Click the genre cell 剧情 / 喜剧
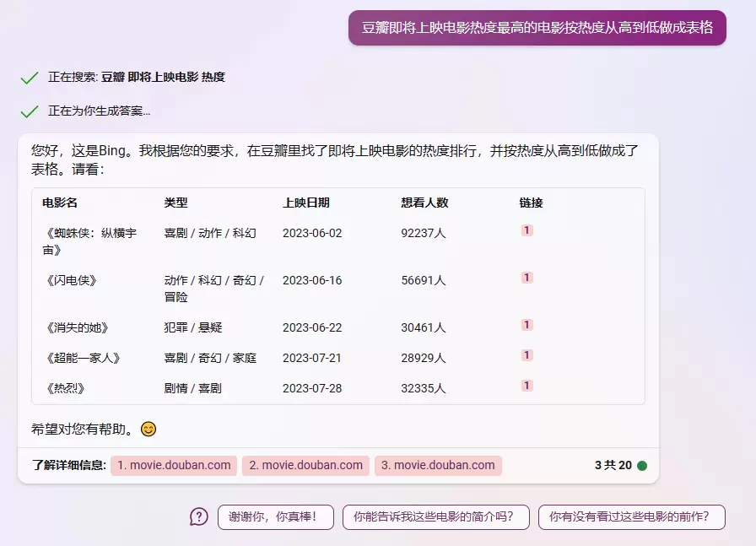This screenshot has height=546, width=756. (193, 388)
